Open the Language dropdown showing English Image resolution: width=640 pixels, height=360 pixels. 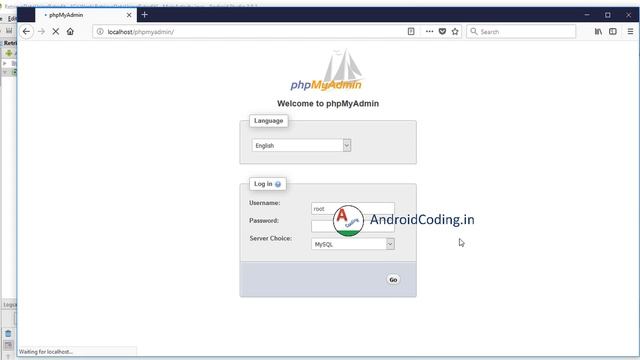coord(301,145)
